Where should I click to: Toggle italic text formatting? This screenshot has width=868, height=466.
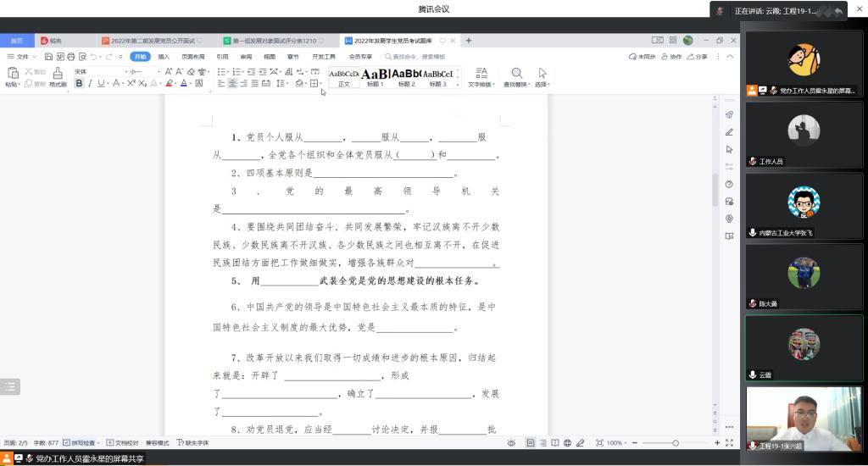coord(90,84)
